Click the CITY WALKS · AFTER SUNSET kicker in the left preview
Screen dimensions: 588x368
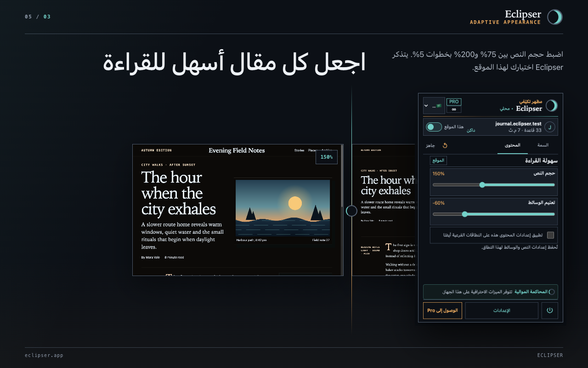coord(168,165)
